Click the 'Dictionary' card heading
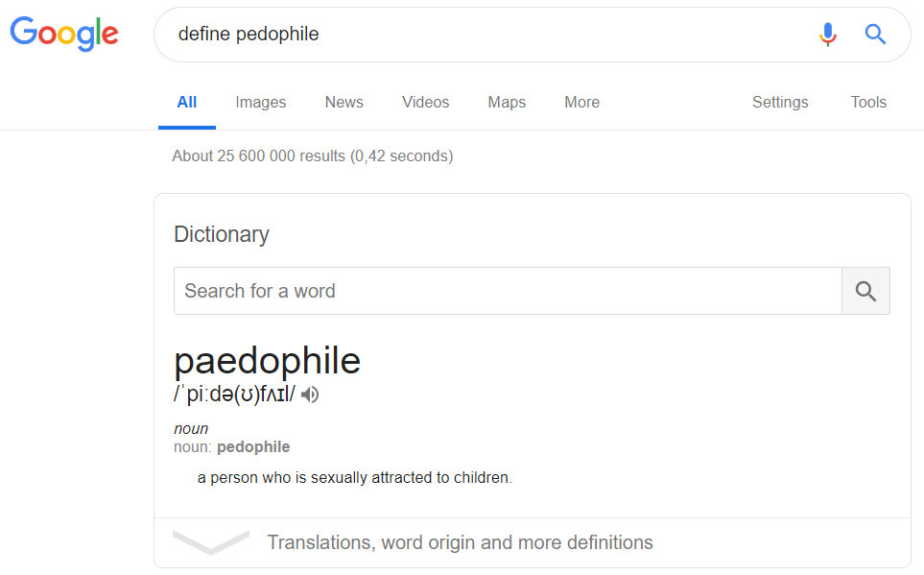 (x=222, y=234)
